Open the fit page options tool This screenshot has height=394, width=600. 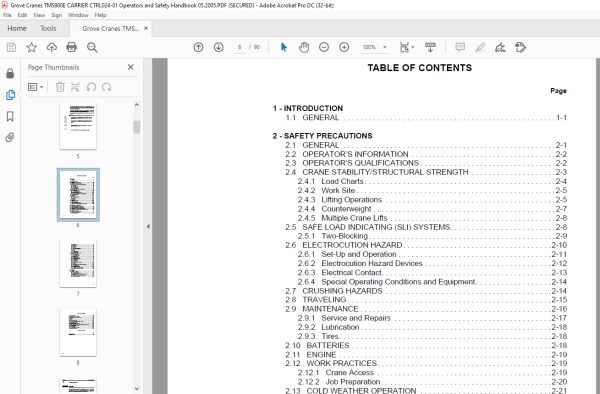[406, 47]
